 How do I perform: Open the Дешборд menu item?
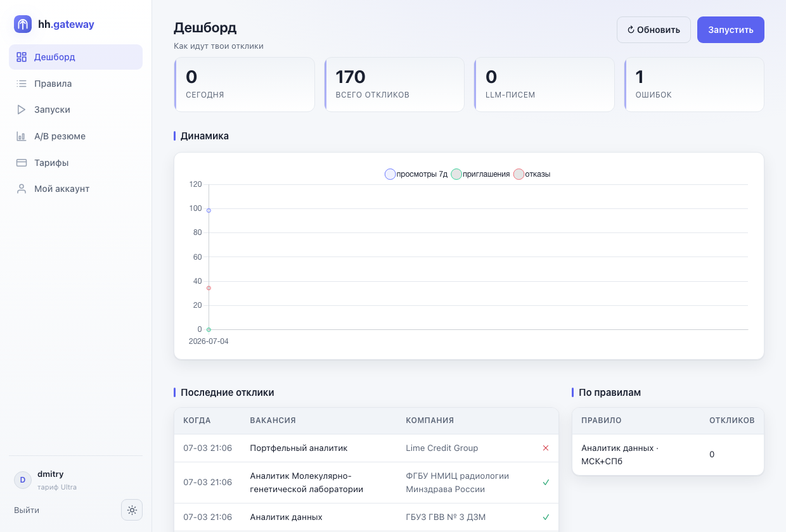coord(75,57)
